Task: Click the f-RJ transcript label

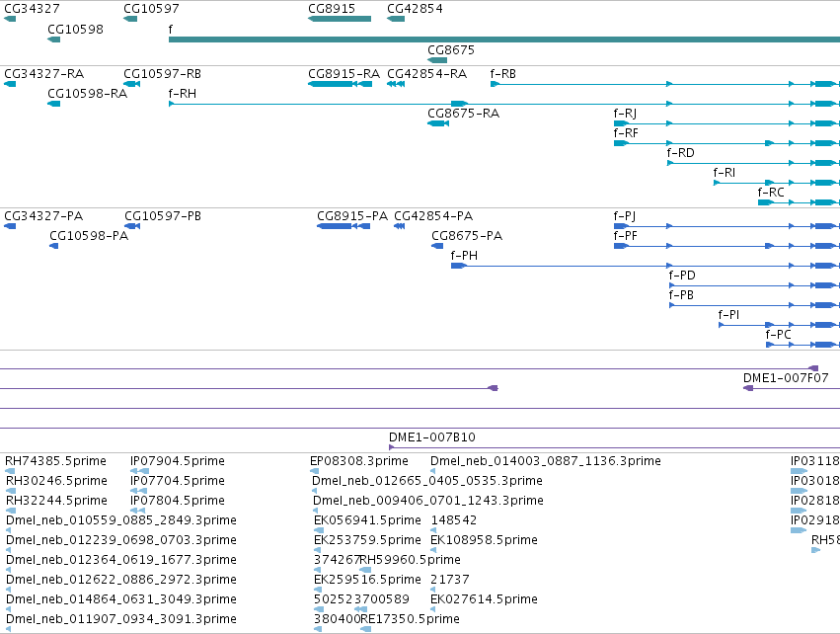Action: pos(625,114)
